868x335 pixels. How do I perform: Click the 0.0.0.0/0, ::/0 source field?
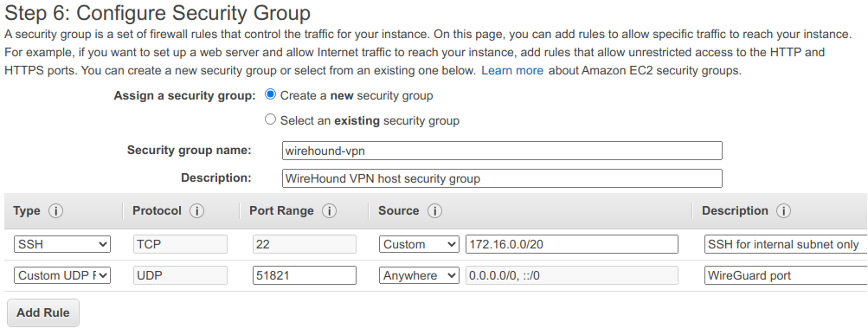click(x=572, y=275)
